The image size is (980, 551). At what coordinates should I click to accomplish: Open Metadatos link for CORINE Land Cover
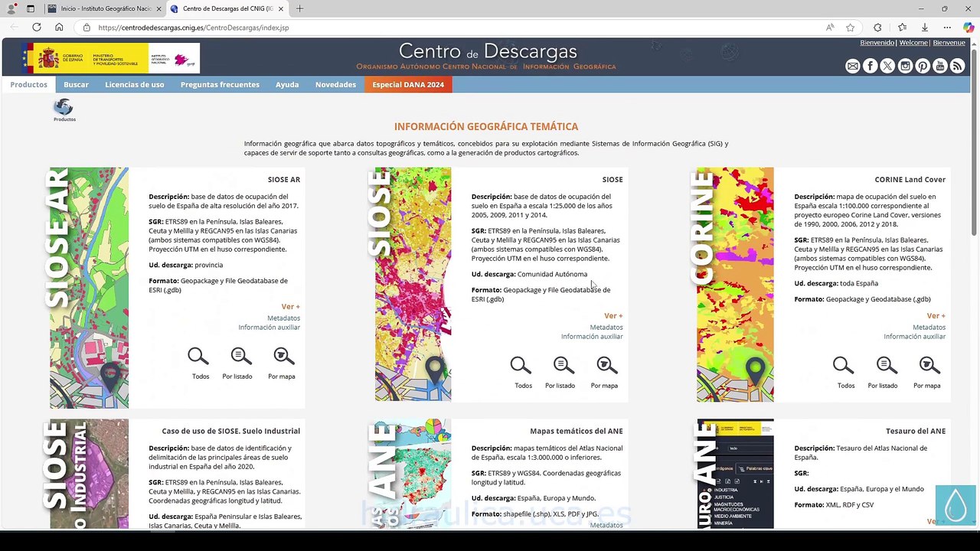[x=929, y=327]
